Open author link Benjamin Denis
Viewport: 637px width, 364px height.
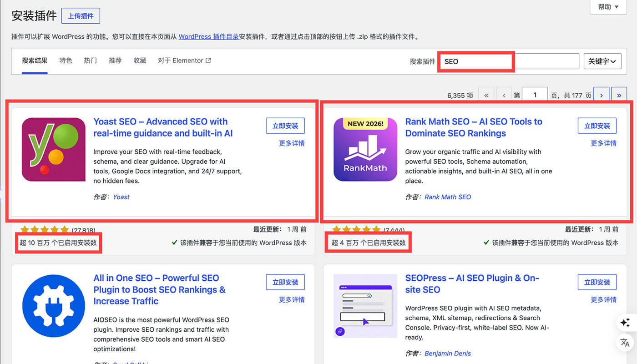pos(448,354)
